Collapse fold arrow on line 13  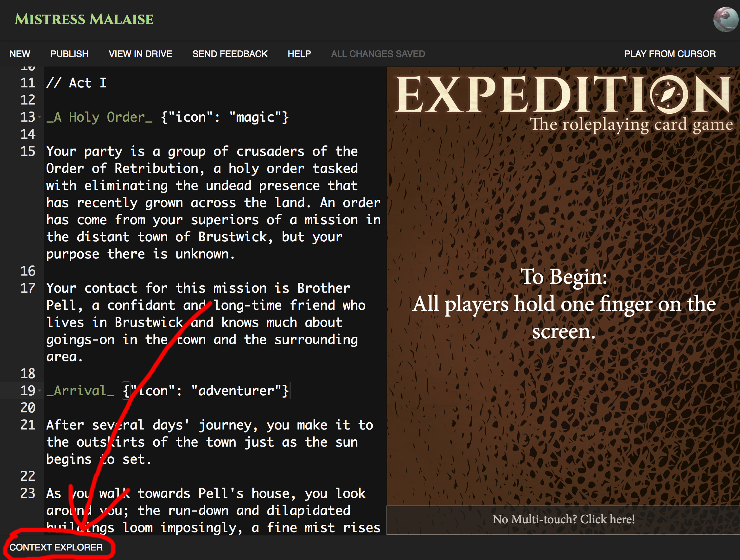(x=40, y=117)
